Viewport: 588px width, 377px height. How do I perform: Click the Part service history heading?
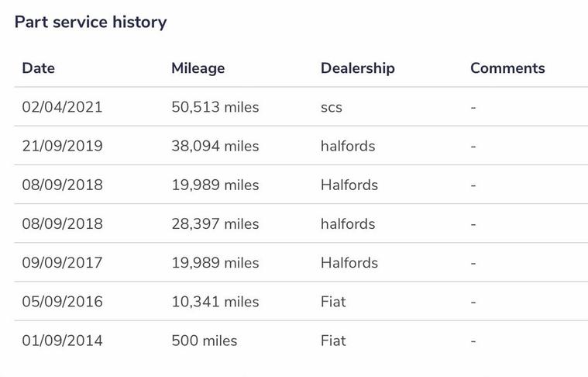(91, 22)
